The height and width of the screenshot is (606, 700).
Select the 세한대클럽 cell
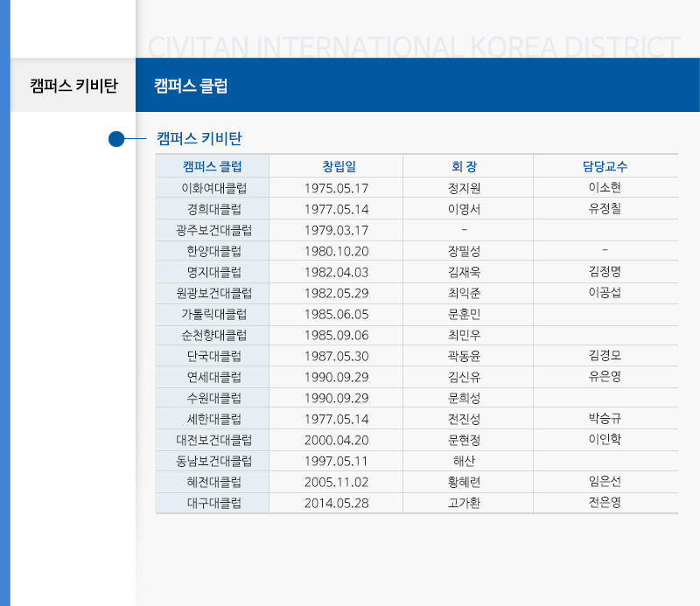pos(213,419)
